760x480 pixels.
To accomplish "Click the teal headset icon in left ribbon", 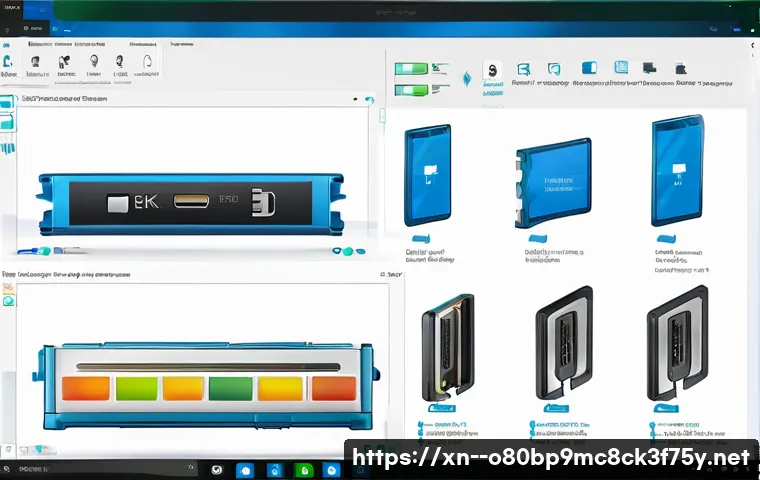I will [x=8, y=62].
